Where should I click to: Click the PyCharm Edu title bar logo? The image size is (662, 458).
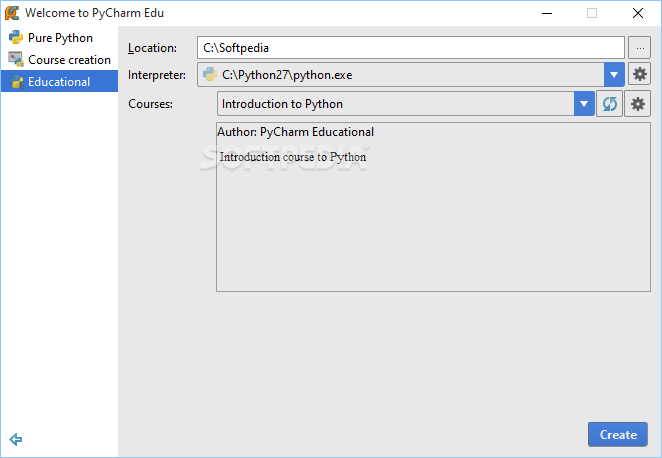click(12, 13)
